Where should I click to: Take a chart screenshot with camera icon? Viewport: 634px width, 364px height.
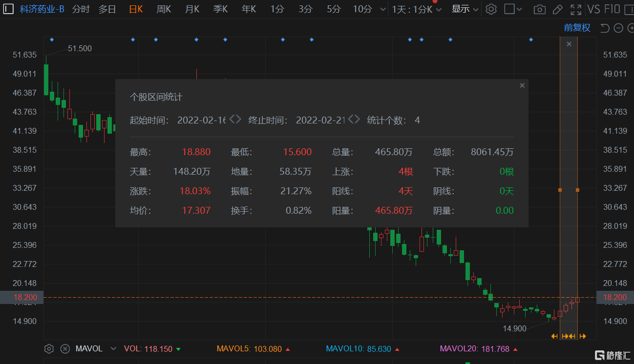pos(539,9)
